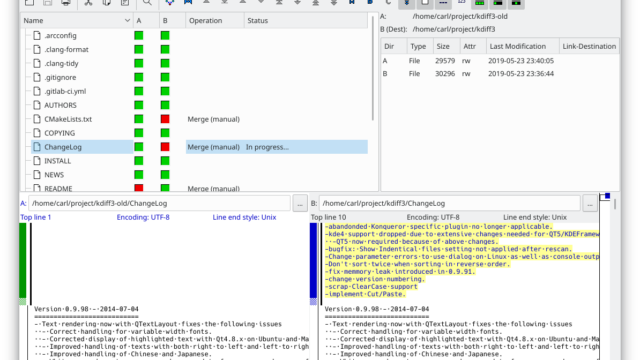The image size is (640, 360).
Task: Click the Select B toolbar icon
Action: coord(370,2)
